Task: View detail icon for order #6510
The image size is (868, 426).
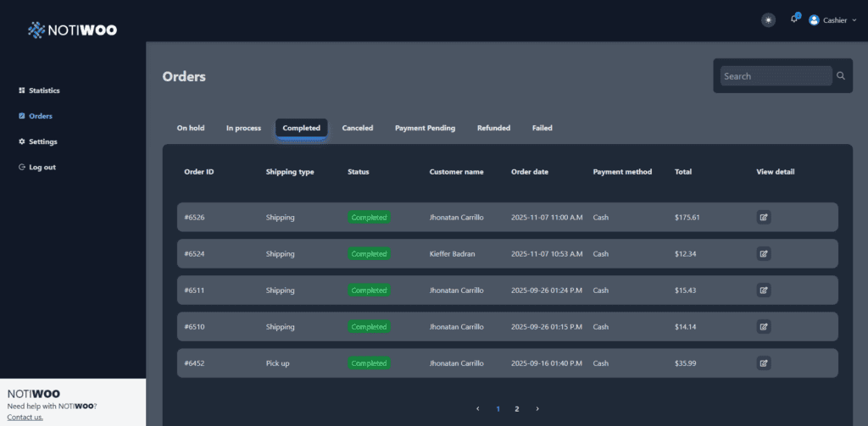Action: pyautogui.click(x=764, y=327)
